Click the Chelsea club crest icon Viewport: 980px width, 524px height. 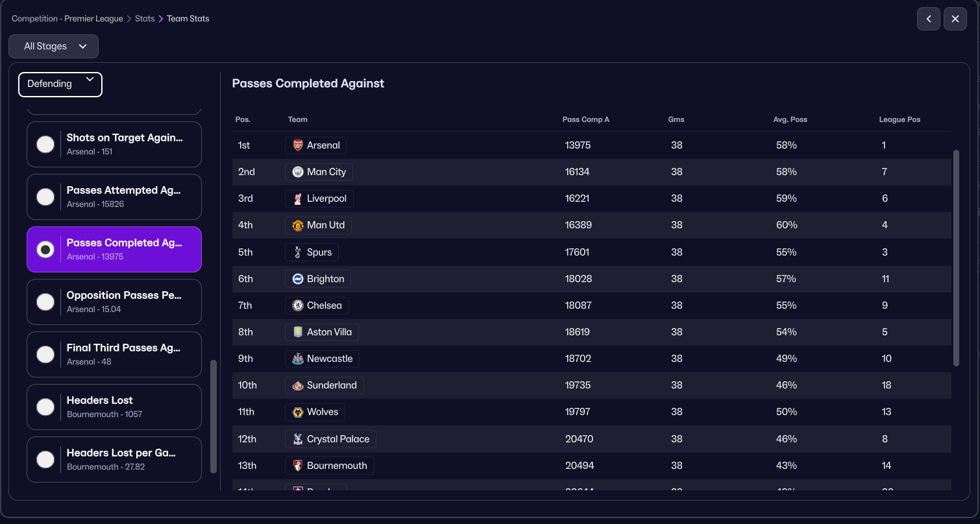[x=297, y=305]
